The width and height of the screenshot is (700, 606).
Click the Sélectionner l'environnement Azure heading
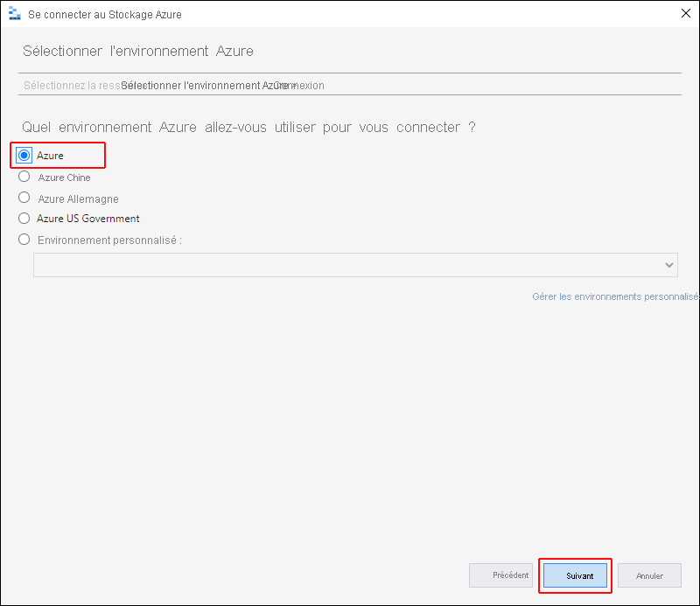[138, 51]
